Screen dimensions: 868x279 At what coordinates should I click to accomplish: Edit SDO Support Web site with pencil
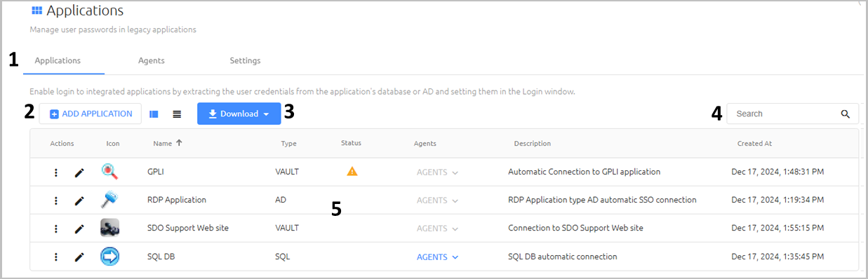click(x=79, y=229)
